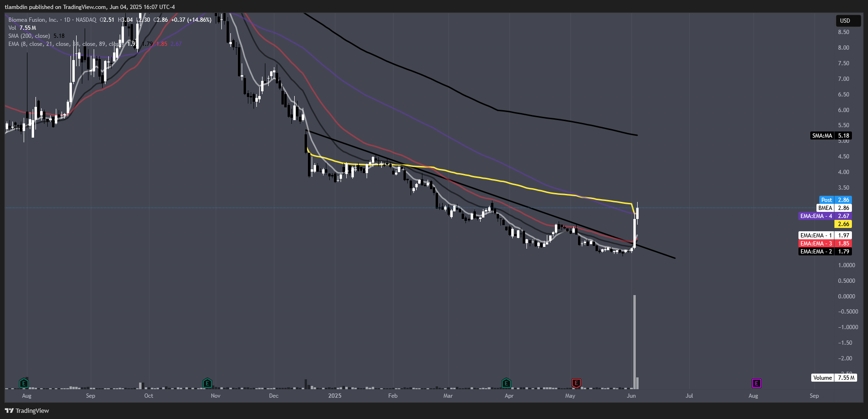868x419 pixels.
Task: Click the 6.00 price scale value
Action: (843, 110)
